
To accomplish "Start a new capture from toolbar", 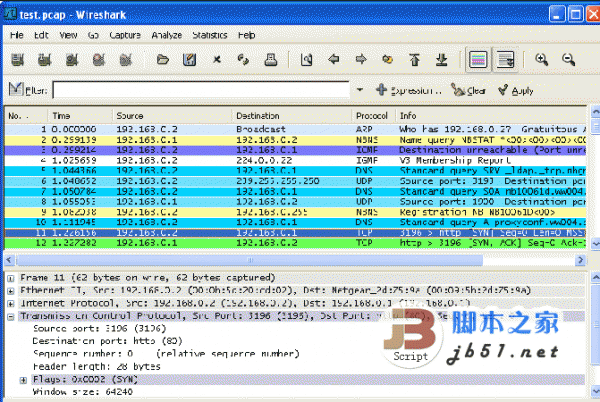I will (x=72, y=60).
